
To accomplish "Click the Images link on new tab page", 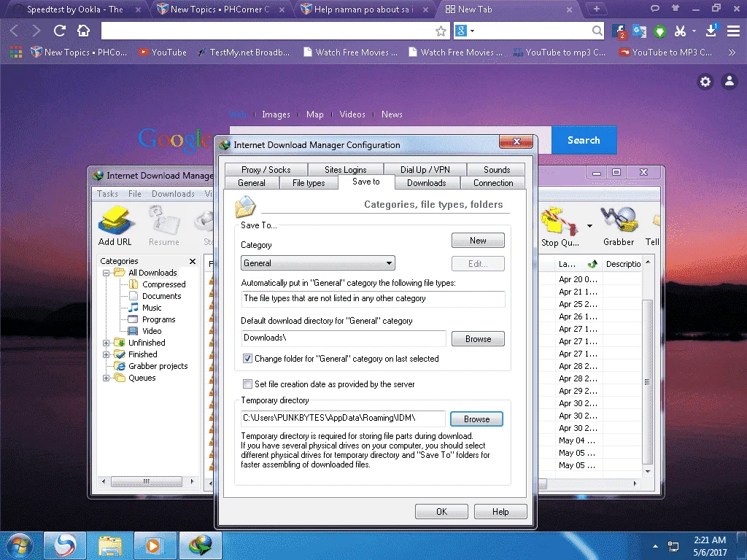I will click(x=276, y=114).
